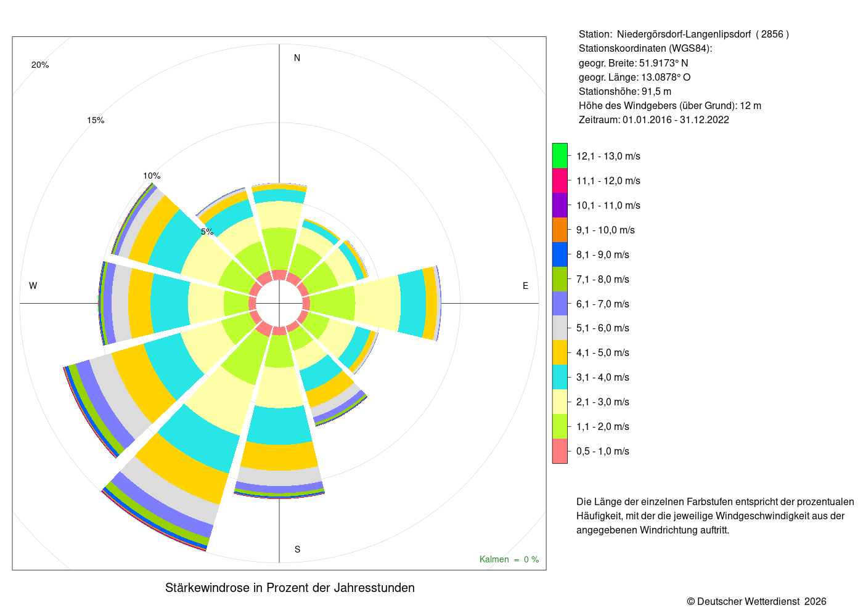Click the legend label '10,1 - 11,0 m/s'
This screenshot has height=616, width=863.
point(608,206)
